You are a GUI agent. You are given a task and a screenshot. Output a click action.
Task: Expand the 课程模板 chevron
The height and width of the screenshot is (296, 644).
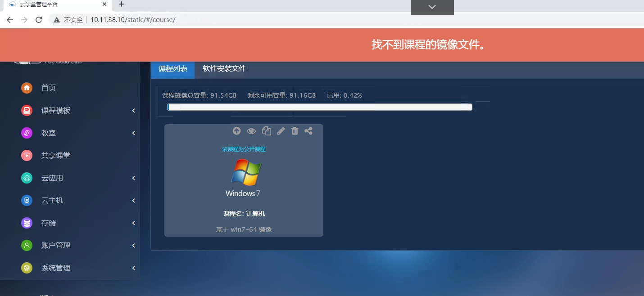(x=133, y=111)
